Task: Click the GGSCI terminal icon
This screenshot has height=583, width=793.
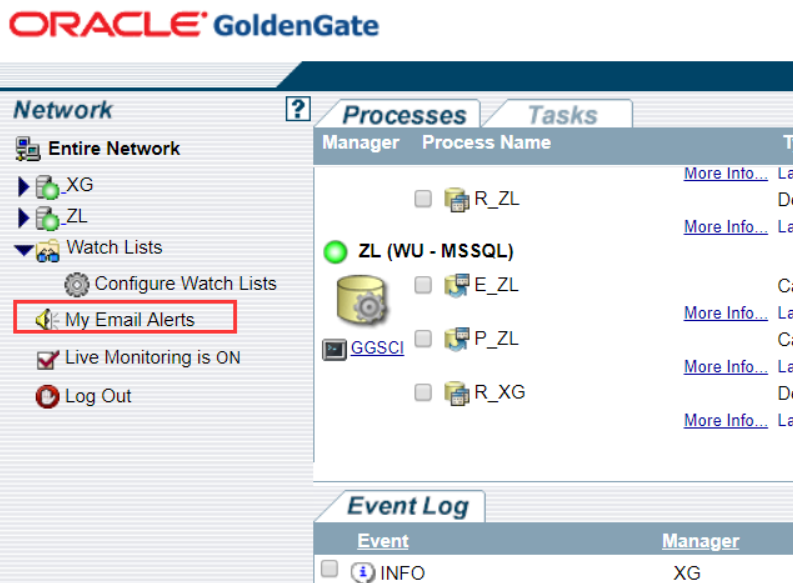Action: 334,349
